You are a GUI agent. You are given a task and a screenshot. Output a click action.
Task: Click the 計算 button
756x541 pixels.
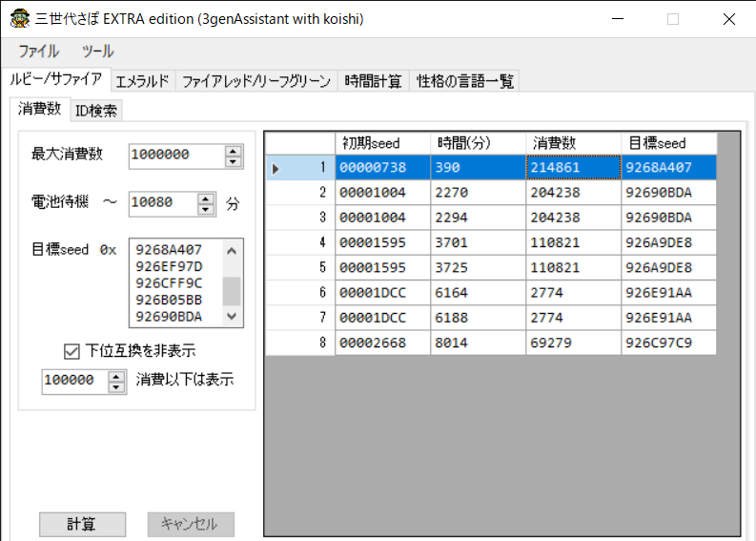82,524
